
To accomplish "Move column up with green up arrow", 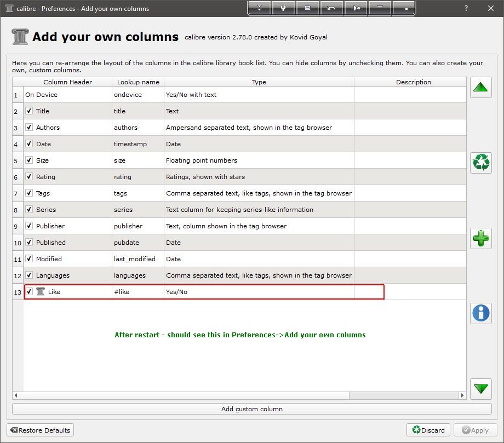I will click(481, 87).
